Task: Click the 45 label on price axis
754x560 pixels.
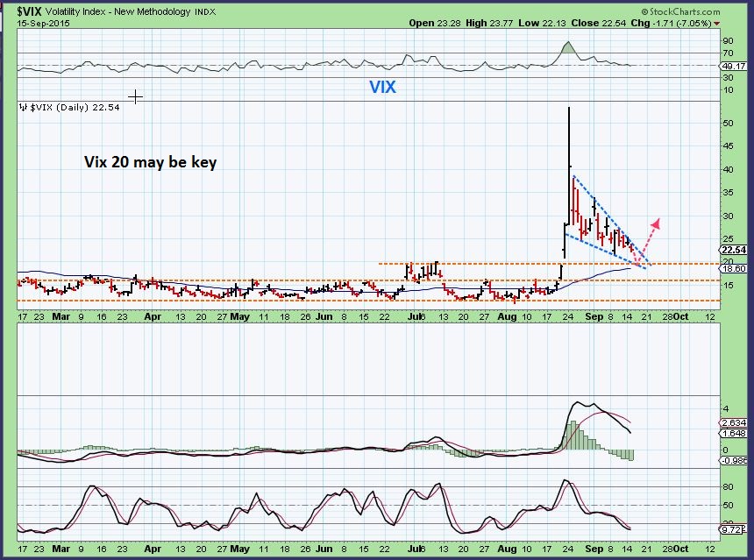Action: click(x=728, y=146)
